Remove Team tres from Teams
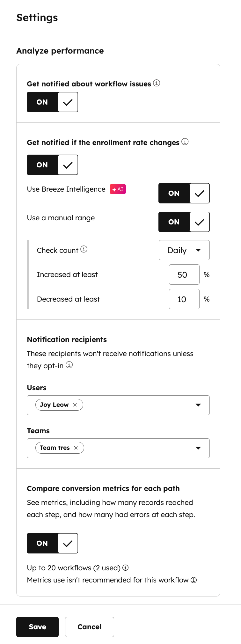The image size is (241, 644). pos(76,448)
